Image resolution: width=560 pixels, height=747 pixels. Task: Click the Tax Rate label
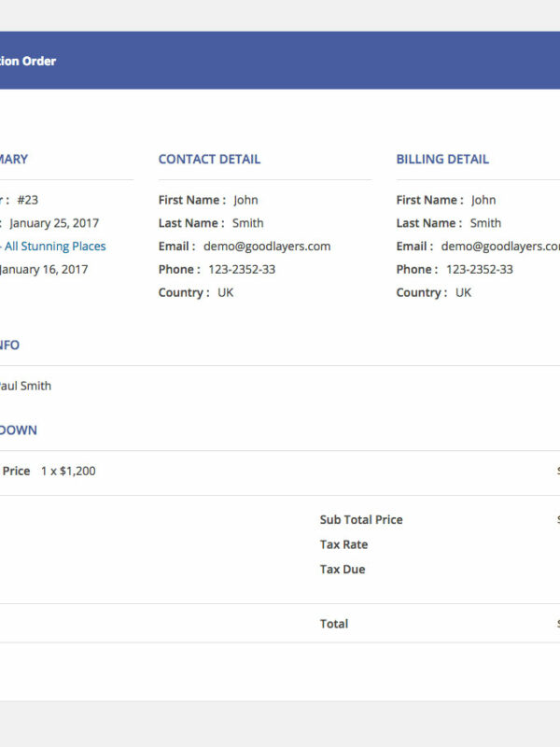pyautogui.click(x=343, y=545)
